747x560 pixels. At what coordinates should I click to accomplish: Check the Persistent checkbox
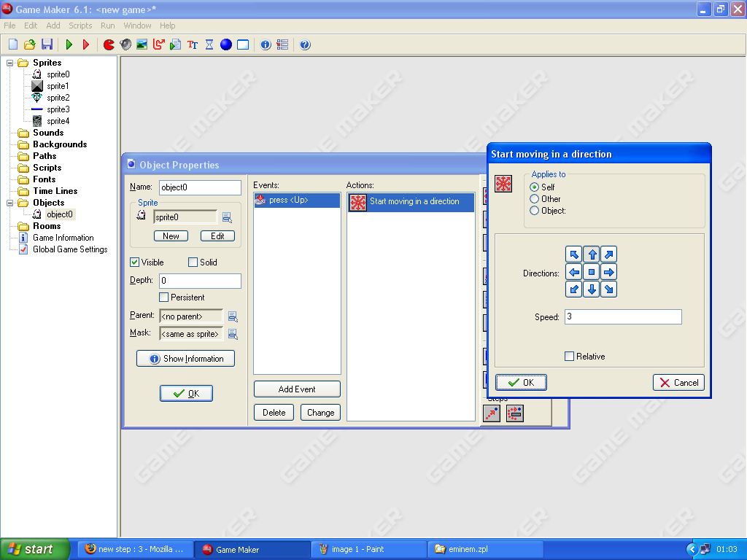tap(164, 297)
